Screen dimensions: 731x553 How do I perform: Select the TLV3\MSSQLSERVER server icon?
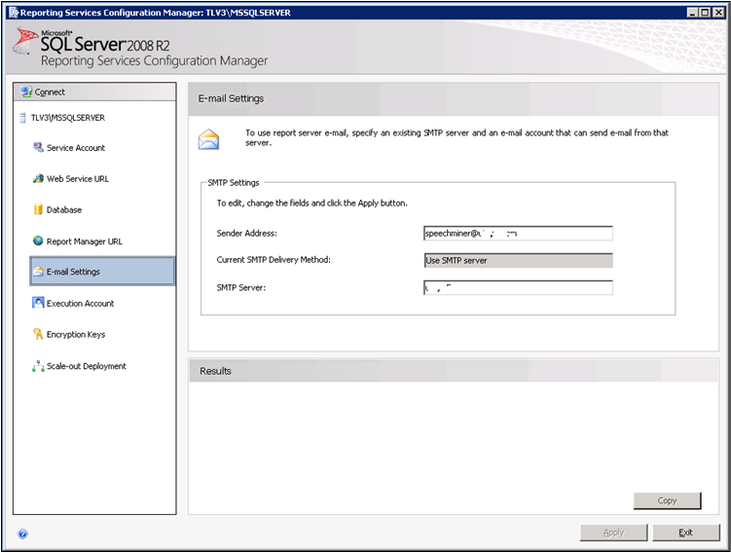click(23, 118)
